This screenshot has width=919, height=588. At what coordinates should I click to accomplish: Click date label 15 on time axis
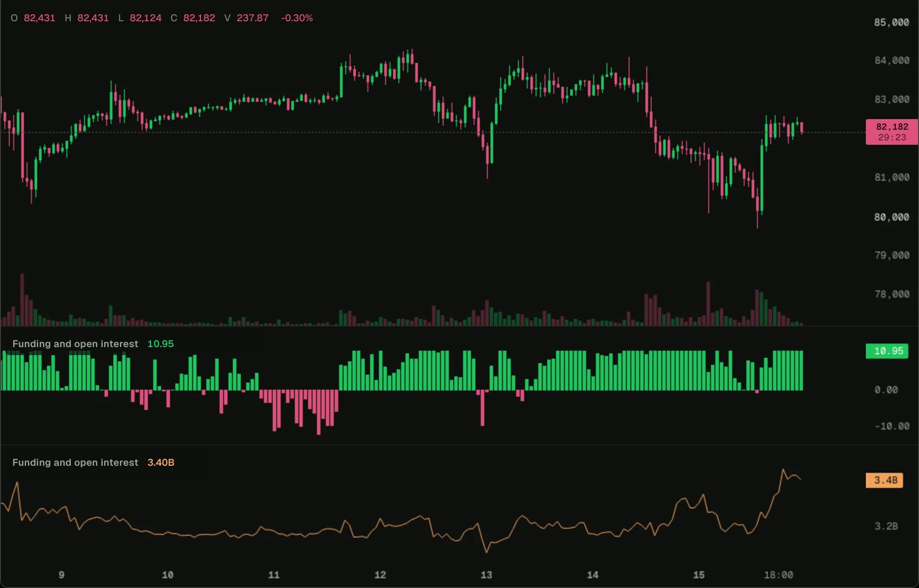(x=699, y=575)
